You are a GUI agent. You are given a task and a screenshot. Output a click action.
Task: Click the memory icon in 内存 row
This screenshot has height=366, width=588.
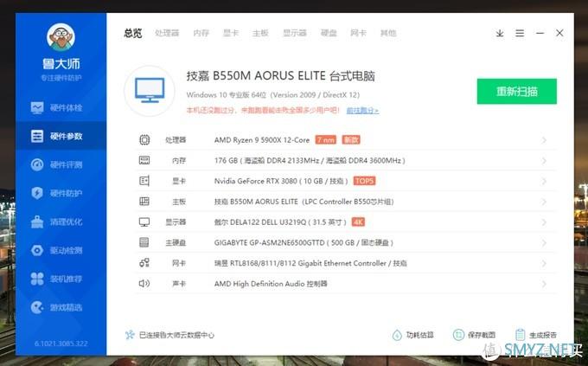144,161
